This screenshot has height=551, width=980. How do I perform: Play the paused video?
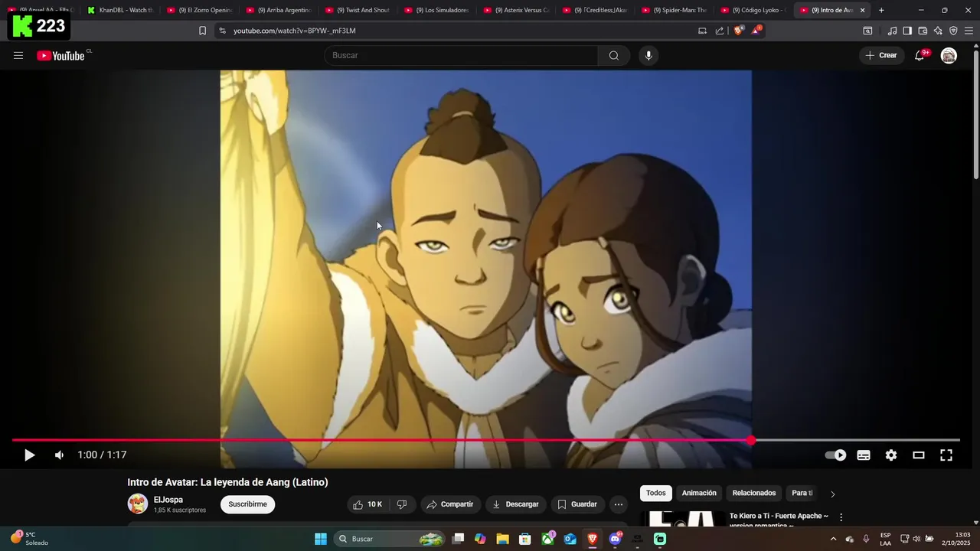click(x=29, y=455)
